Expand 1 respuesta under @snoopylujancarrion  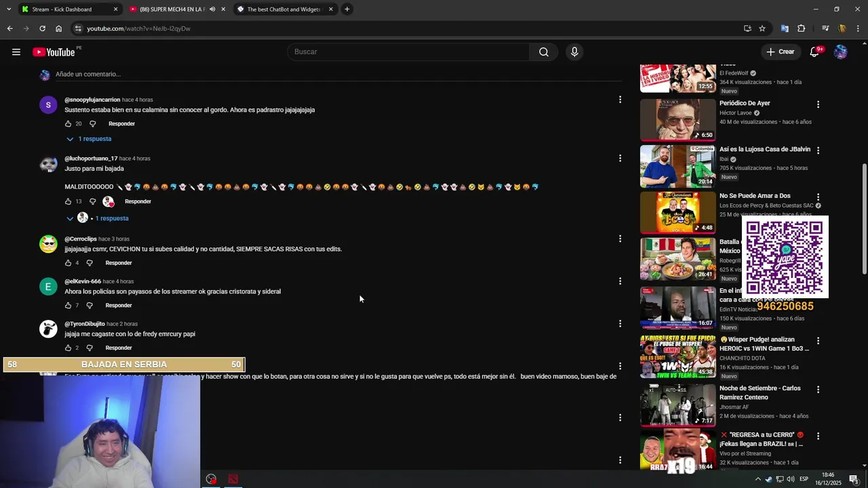pyautogui.click(x=89, y=139)
